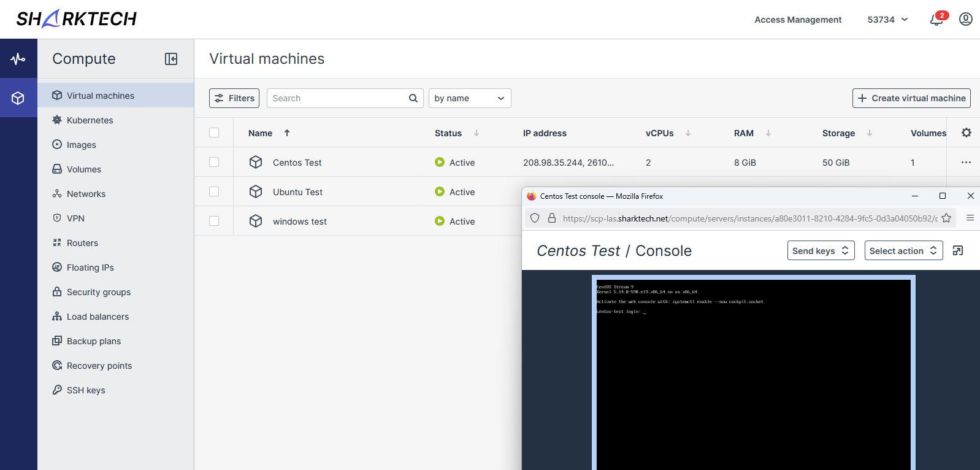Open the Send keys dropdown

821,251
